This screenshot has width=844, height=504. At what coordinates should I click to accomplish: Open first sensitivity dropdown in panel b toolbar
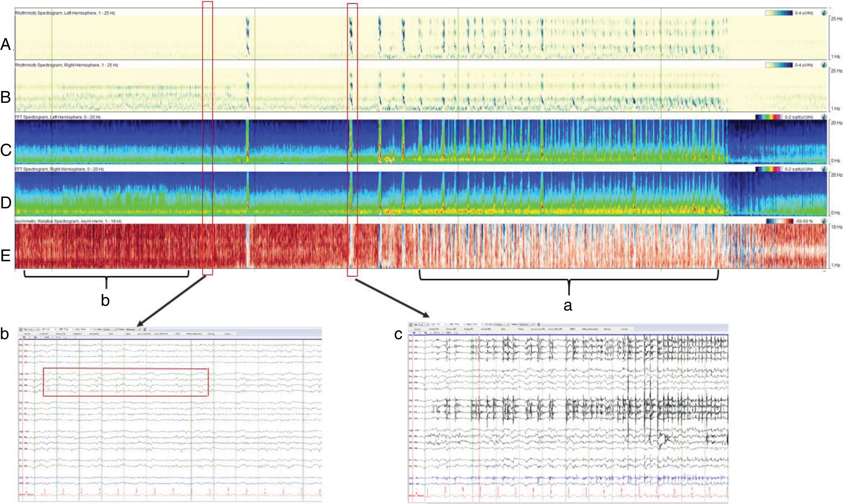pyautogui.click(x=34, y=330)
